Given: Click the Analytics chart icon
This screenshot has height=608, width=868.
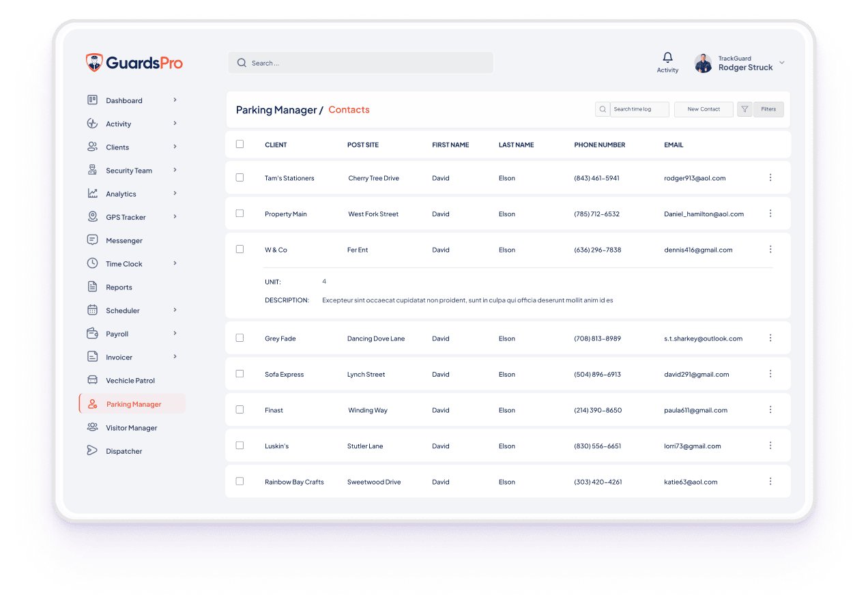Looking at the screenshot, I should (92, 193).
